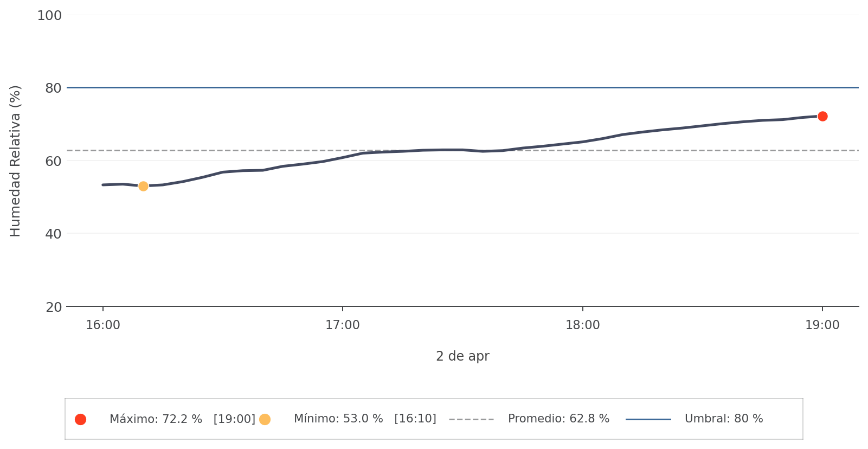Hide the Promedio 62.8 % series
The width and height of the screenshot is (868, 449).
pos(558,419)
